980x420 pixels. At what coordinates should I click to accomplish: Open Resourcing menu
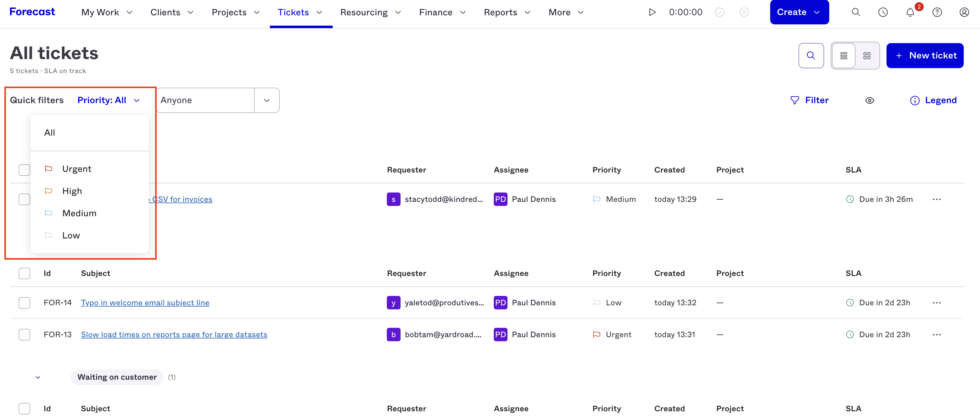[x=371, y=12]
